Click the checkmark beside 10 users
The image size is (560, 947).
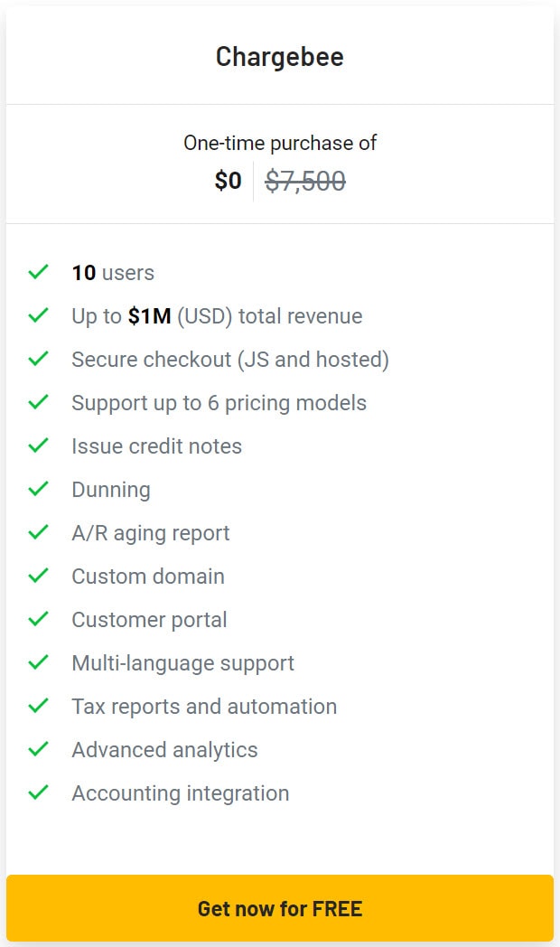point(38,272)
